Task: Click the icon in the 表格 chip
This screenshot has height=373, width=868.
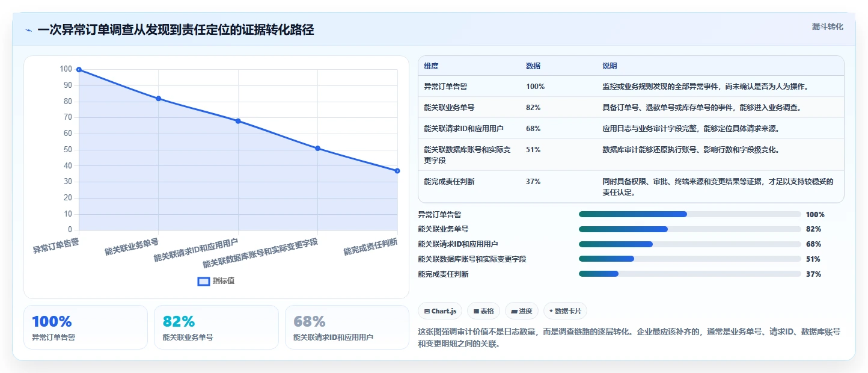Action: pos(476,312)
